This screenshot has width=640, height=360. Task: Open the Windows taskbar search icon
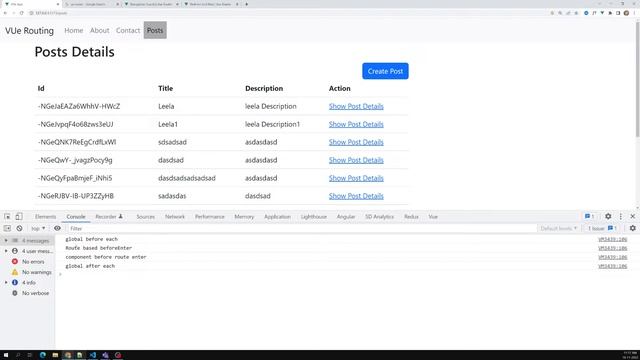pyautogui.click(x=18, y=355)
